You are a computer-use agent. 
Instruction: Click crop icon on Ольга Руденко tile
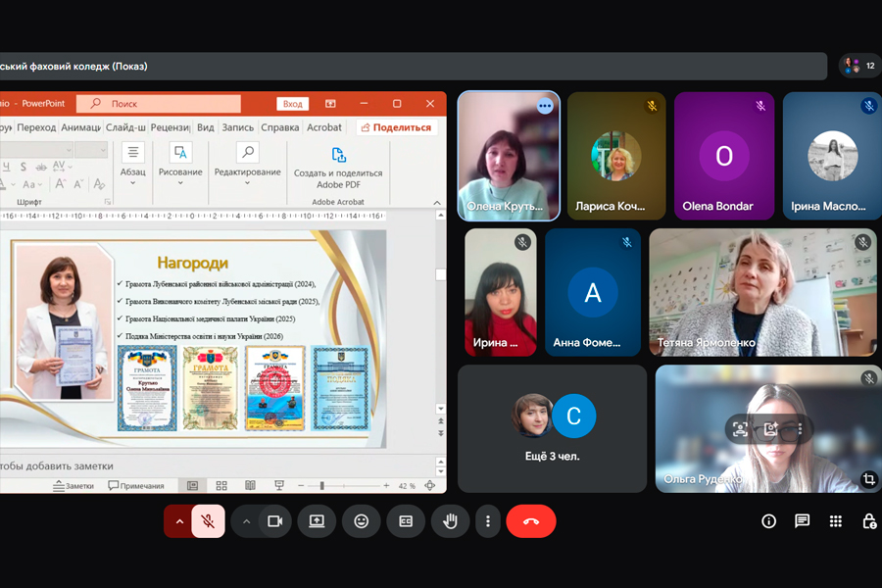pos(869,479)
